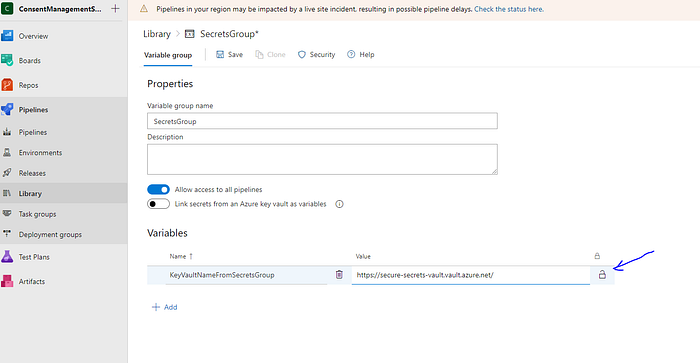Open the Overview page icon

click(x=7, y=36)
